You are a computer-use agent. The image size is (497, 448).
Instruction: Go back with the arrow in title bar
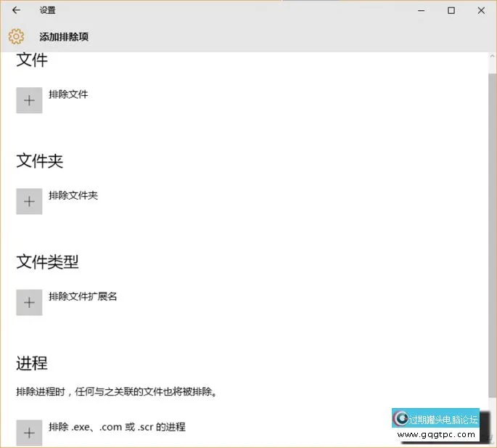pos(16,10)
